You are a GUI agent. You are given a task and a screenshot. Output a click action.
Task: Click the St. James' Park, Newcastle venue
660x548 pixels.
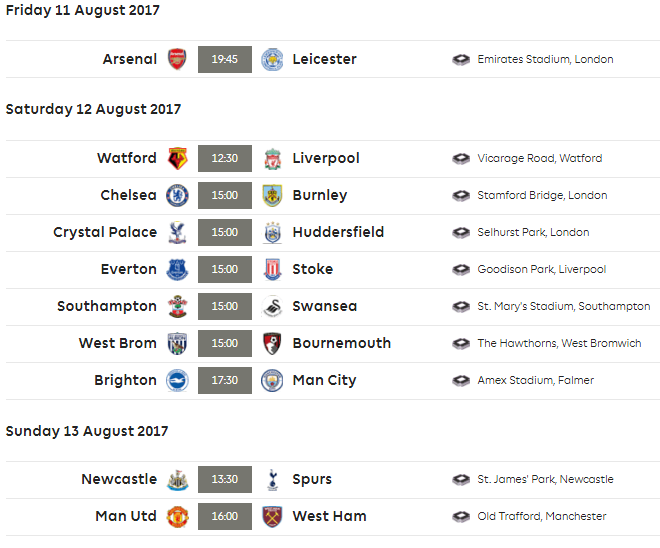tap(545, 479)
